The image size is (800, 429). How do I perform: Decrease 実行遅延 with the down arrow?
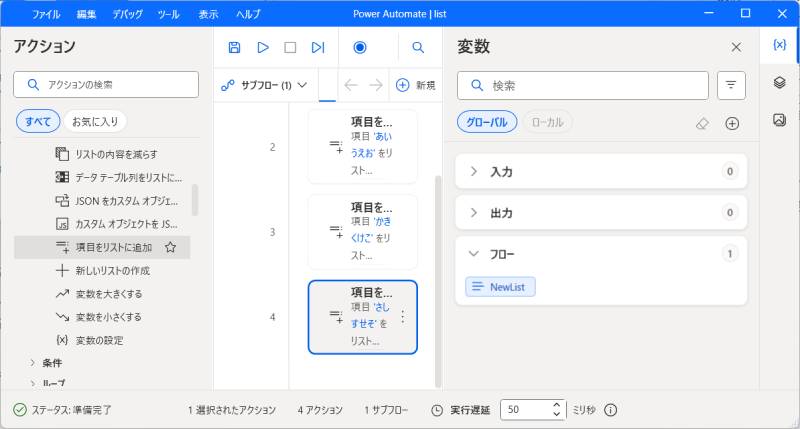[x=557, y=414]
